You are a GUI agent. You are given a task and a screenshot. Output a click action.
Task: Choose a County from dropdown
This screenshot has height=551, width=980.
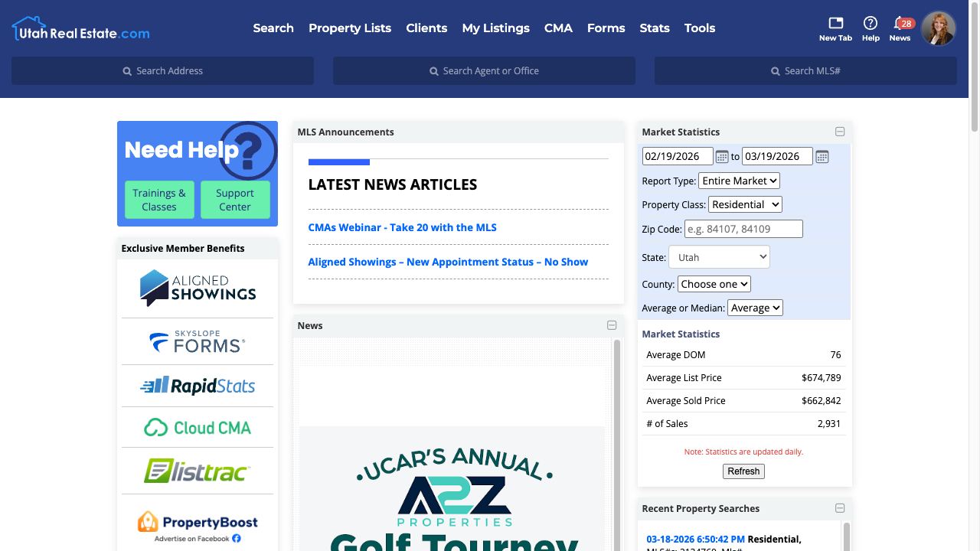(x=714, y=284)
